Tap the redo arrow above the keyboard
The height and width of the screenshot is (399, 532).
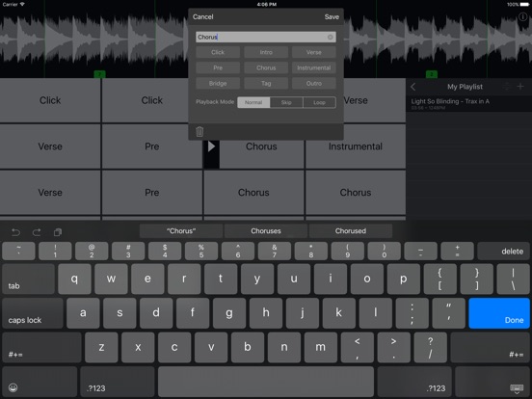37,232
